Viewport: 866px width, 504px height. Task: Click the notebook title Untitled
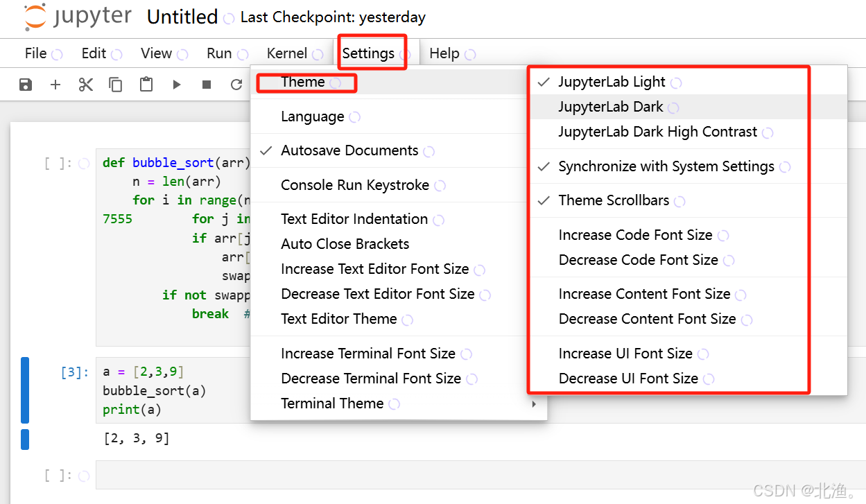click(182, 17)
